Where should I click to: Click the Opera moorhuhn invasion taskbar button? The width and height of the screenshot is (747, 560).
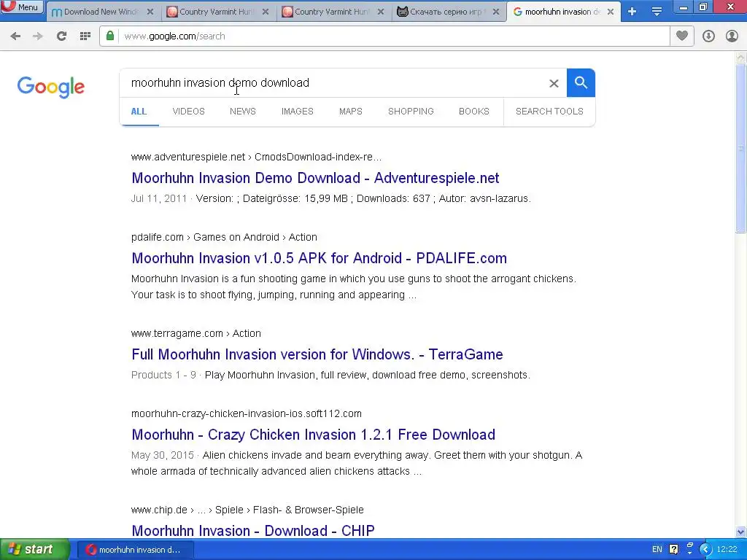(x=135, y=550)
